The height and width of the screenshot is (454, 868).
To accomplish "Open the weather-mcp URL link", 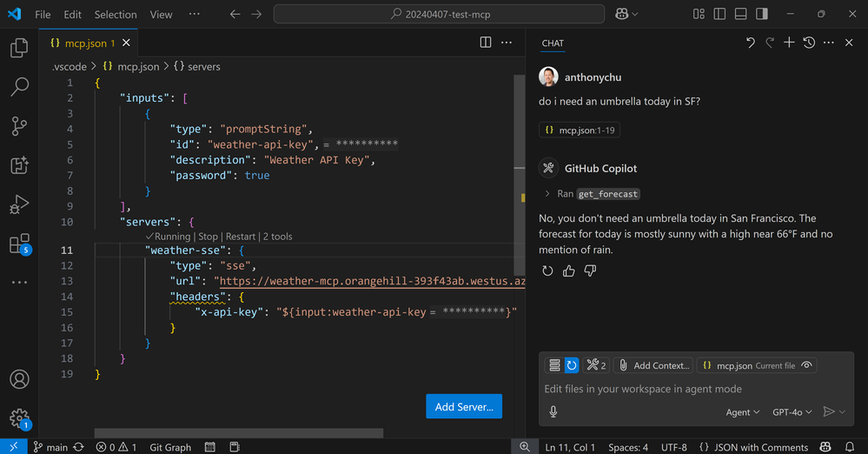I will tap(372, 281).
